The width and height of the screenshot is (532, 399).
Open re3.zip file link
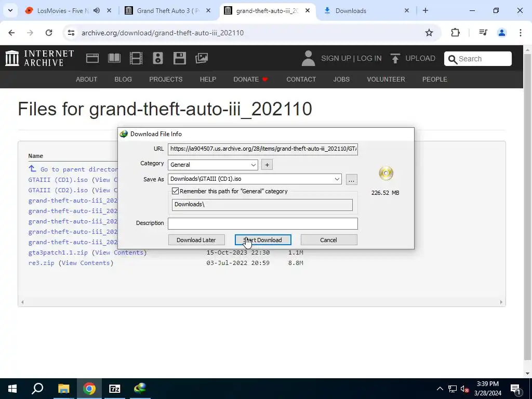coord(42,263)
